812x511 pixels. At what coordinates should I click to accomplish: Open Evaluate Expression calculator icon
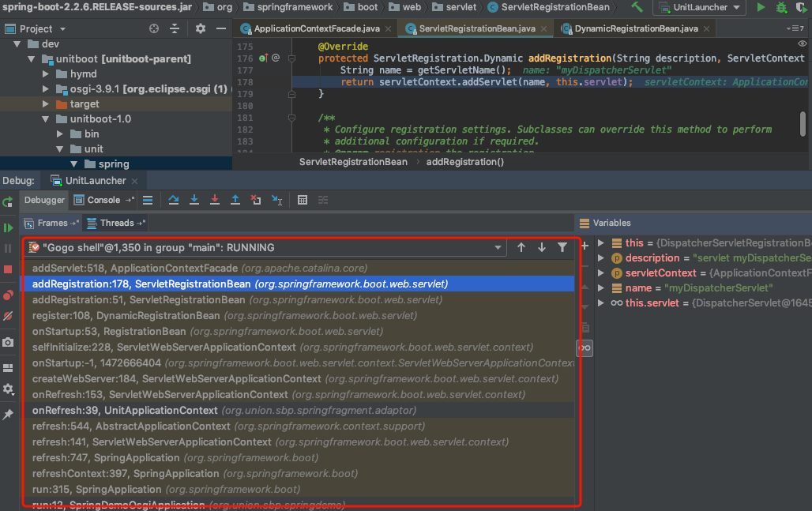pyautogui.click(x=302, y=201)
